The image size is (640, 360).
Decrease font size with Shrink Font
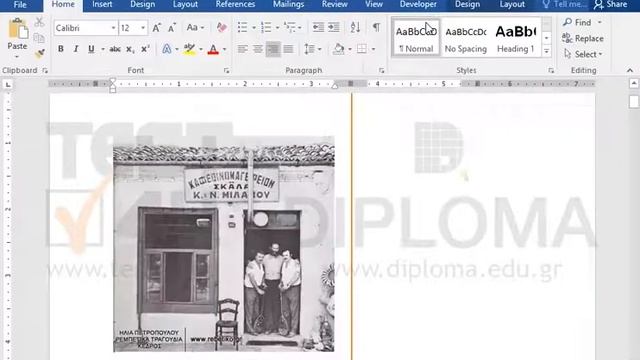(172, 28)
